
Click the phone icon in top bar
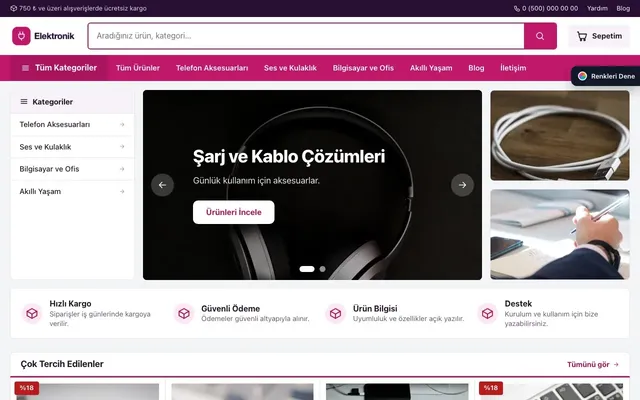[517, 9]
